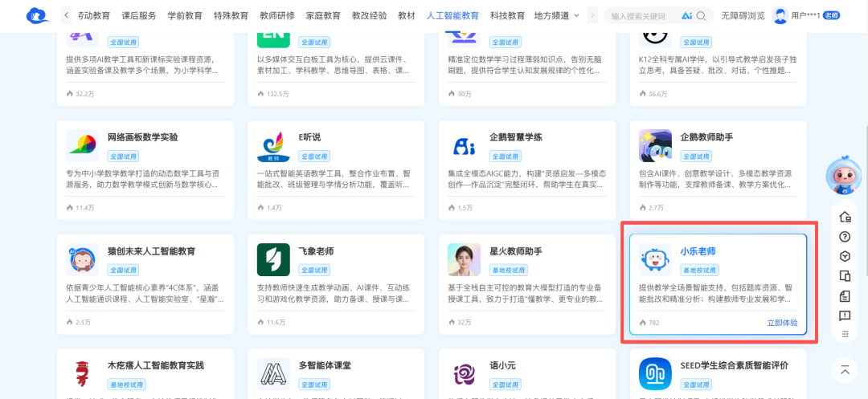Click the magnifier search icon

click(x=701, y=16)
